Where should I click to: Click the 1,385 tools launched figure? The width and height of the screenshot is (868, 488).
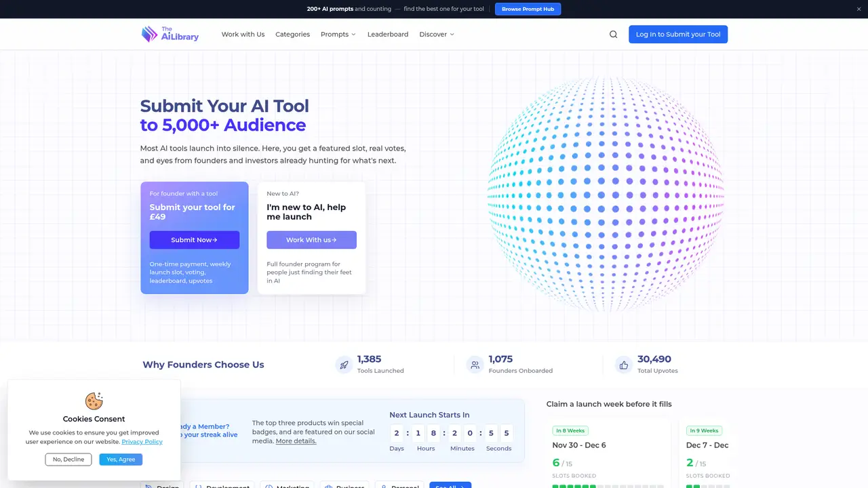tap(370, 359)
